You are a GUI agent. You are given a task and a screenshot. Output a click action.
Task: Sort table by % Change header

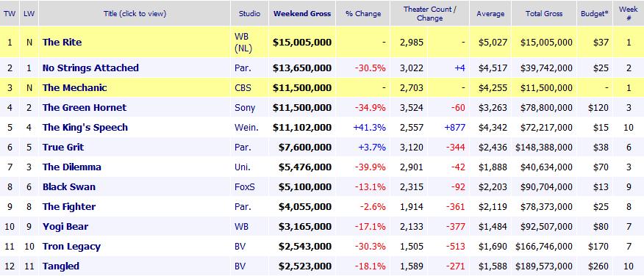[x=363, y=13]
